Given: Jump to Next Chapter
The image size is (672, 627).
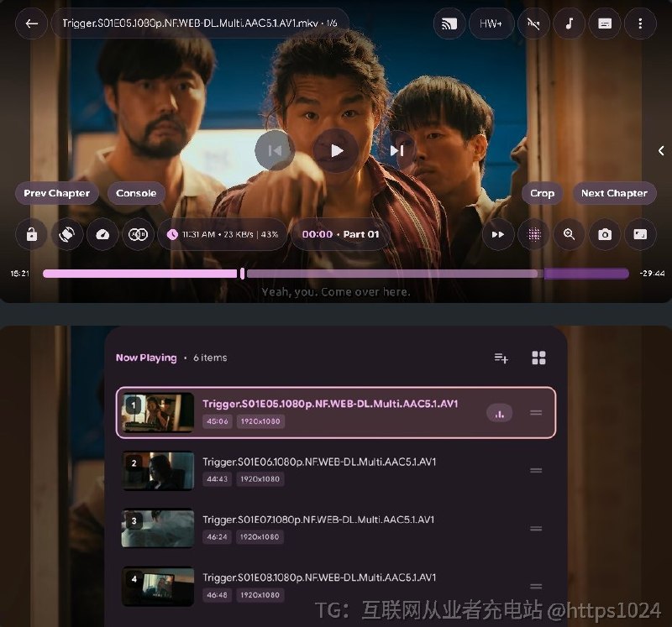Looking at the screenshot, I should pyautogui.click(x=614, y=193).
